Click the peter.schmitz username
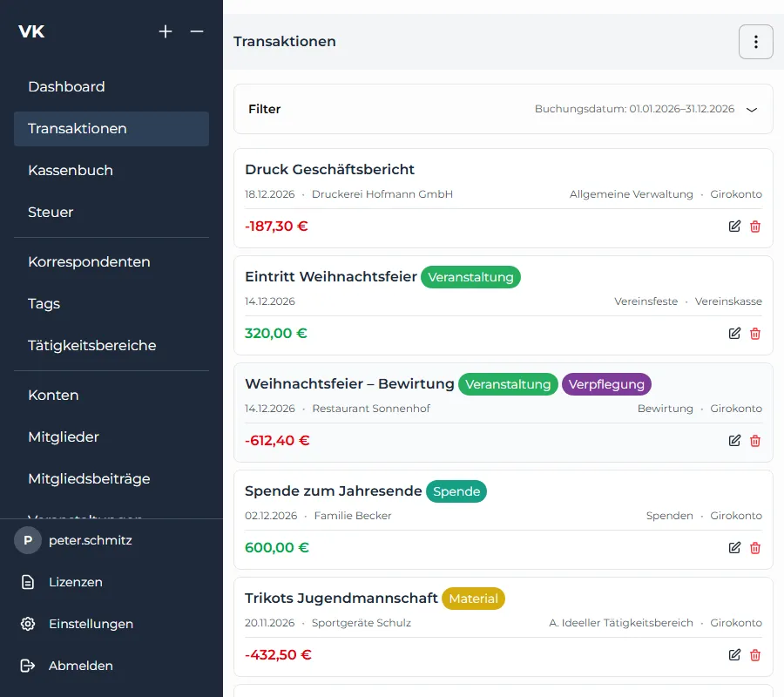This screenshot has width=784, height=697. pos(91,540)
